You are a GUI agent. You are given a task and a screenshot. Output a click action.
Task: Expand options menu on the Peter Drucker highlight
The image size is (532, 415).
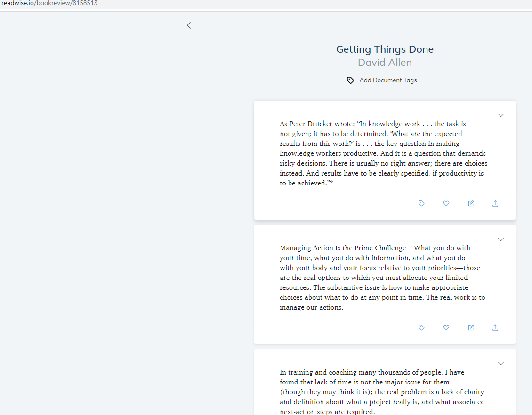tap(501, 116)
